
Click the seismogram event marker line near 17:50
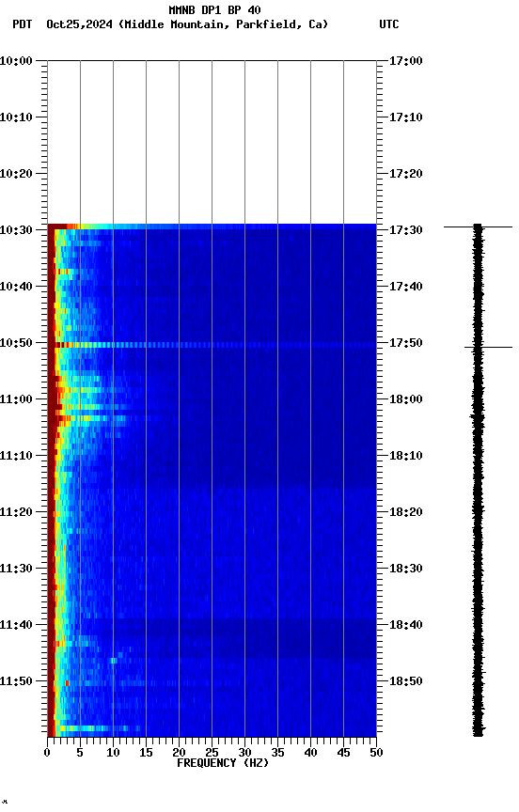tap(488, 347)
